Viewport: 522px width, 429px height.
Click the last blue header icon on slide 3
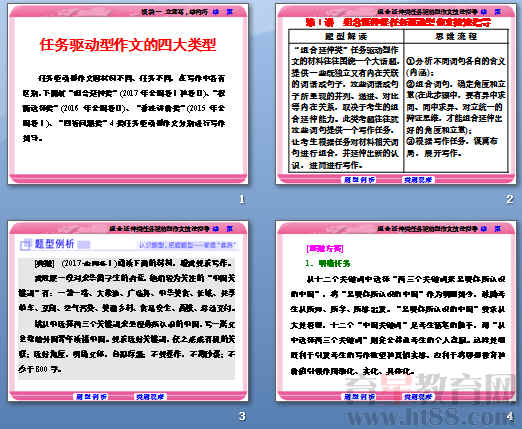(x=230, y=229)
